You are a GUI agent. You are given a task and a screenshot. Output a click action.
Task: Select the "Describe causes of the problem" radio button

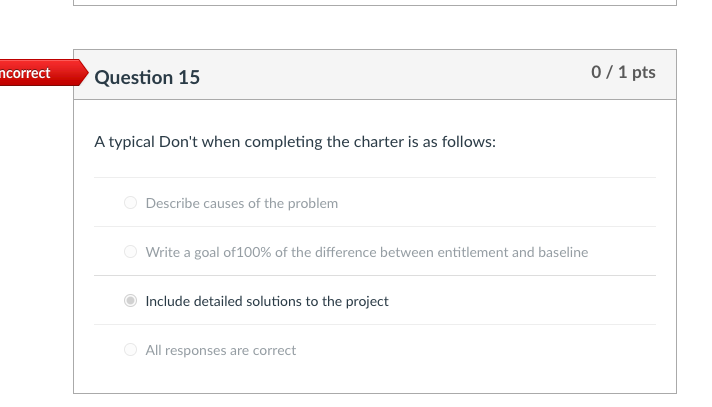tap(130, 203)
